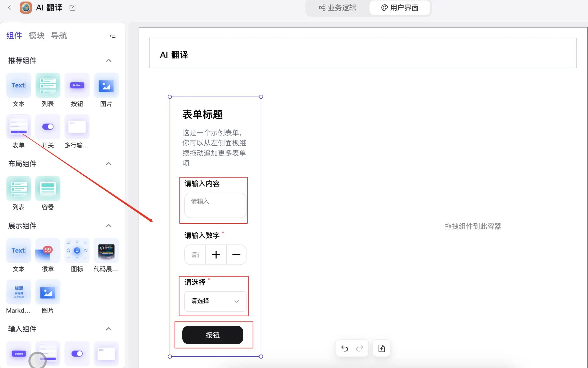Select the 按钮 component icon in 推荐组件

77,85
